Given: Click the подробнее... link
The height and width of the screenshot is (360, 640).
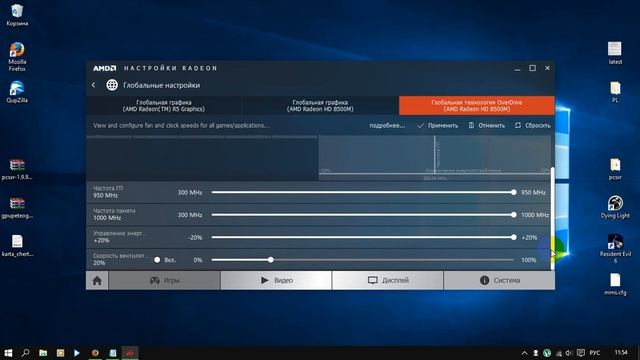Looking at the screenshot, I should 387,125.
